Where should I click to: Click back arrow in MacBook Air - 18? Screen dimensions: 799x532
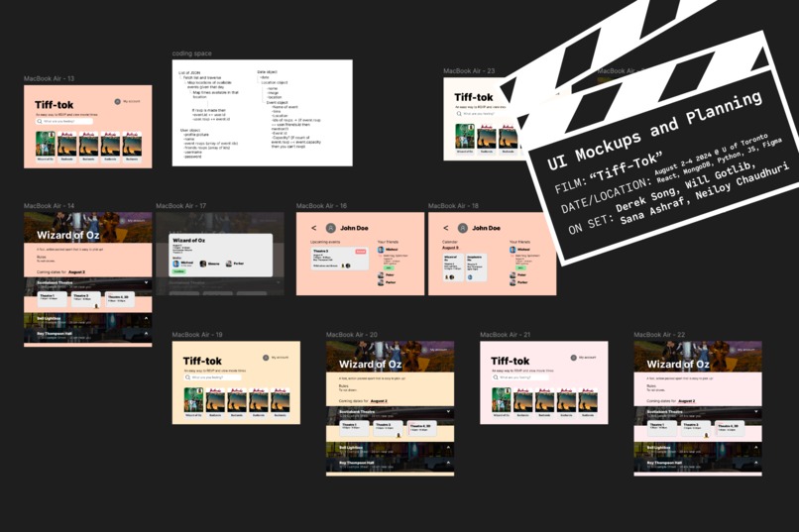(x=446, y=228)
